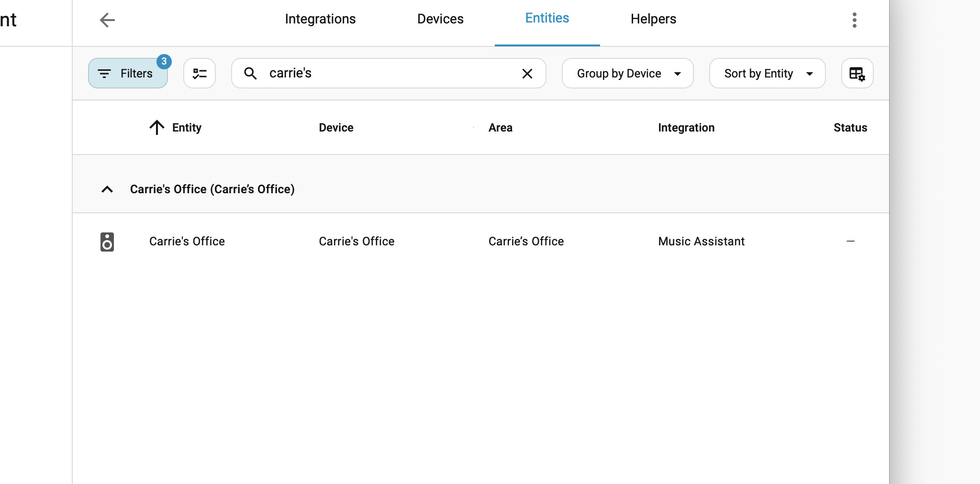980x484 pixels.
Task: Open the Filters panel
Action: 128,74
